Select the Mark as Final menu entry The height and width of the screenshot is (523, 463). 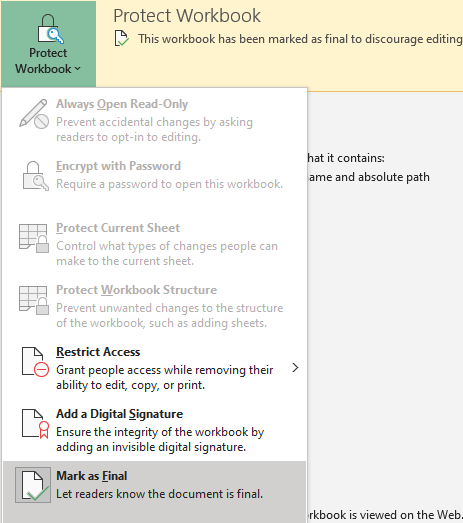pos(154,485)
